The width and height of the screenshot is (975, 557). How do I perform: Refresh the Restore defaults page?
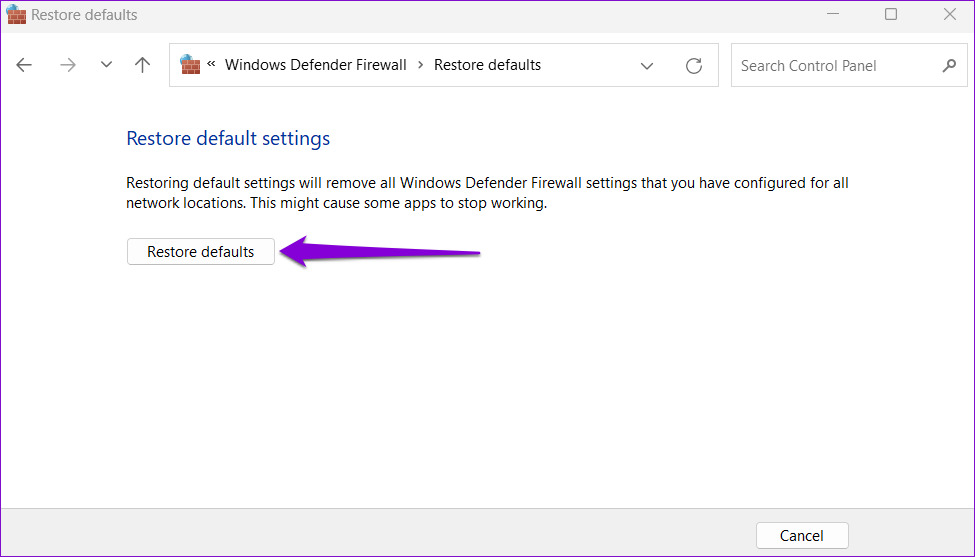tap(693, 66)
